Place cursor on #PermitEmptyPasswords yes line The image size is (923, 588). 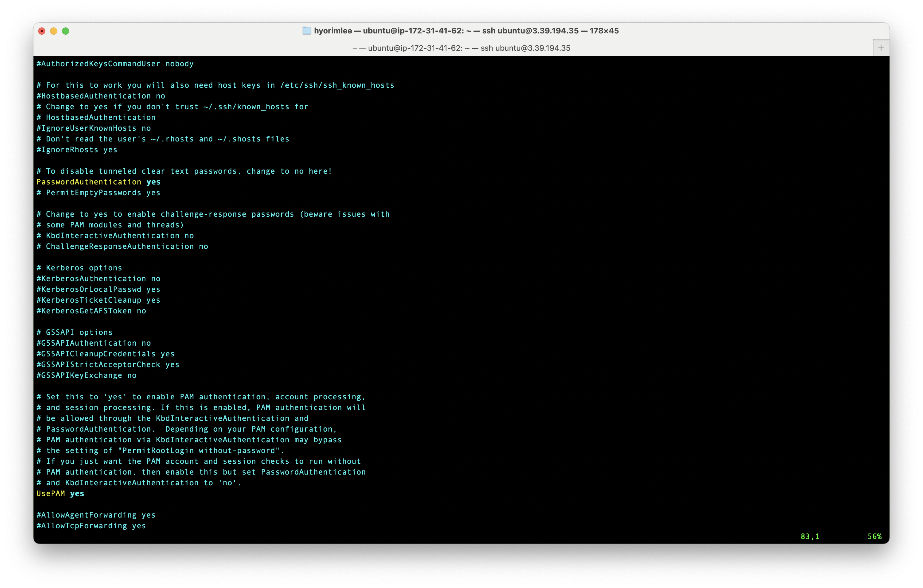pyautogui.click(x=99, y=193)
